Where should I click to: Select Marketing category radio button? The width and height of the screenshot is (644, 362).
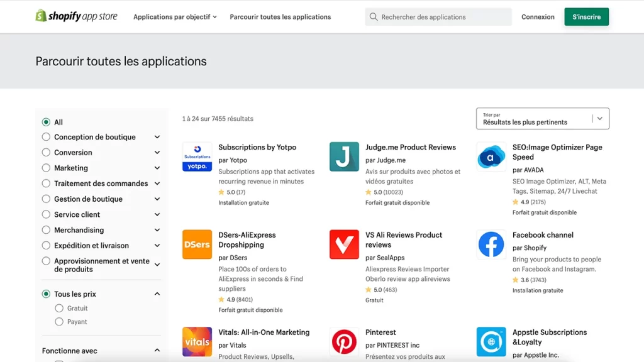coord(46,168)
